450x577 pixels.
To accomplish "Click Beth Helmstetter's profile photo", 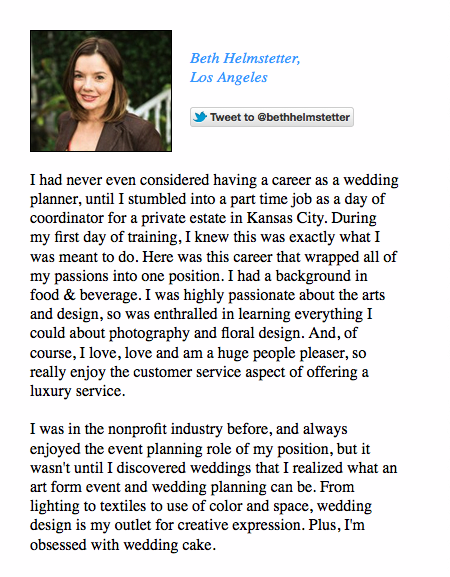I will pos(101,91).
